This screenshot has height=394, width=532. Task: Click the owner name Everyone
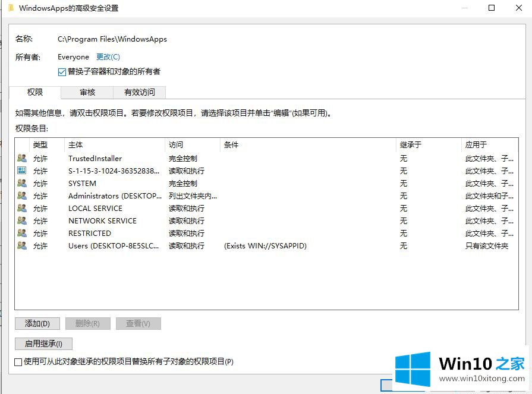click(x=73, y=57)
